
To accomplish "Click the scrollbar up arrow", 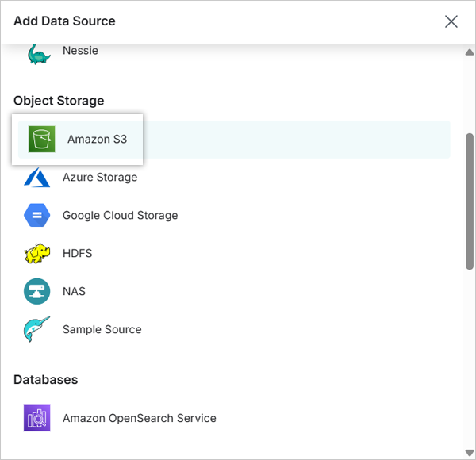I will (x=470, y=52).
